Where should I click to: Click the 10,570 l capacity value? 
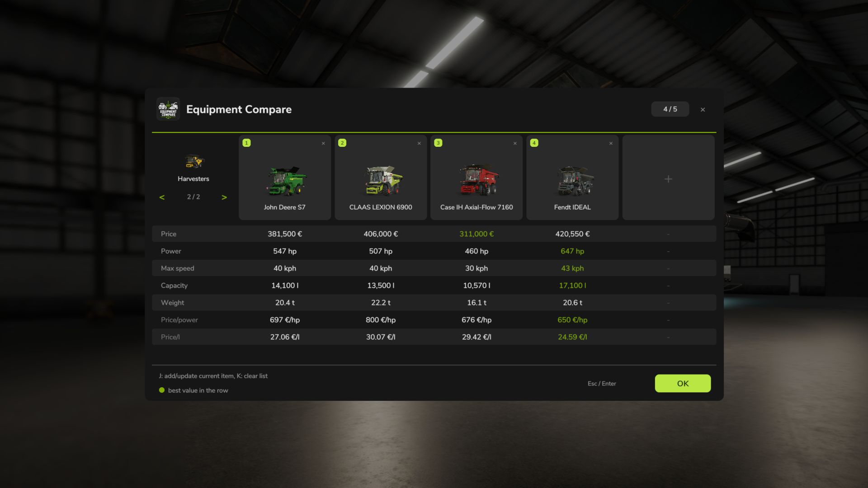(x=476, y=285)
